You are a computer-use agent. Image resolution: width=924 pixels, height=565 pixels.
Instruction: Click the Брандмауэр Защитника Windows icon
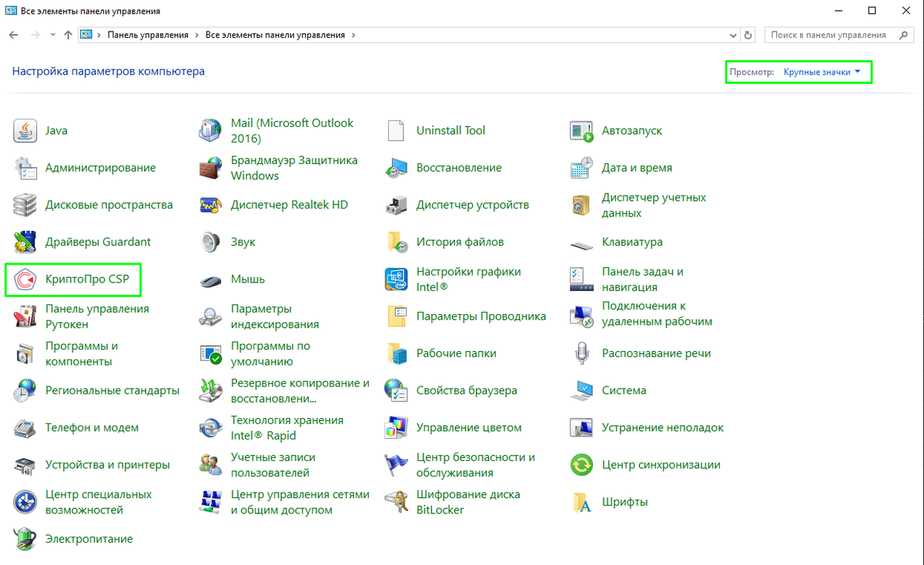point(211,168)
